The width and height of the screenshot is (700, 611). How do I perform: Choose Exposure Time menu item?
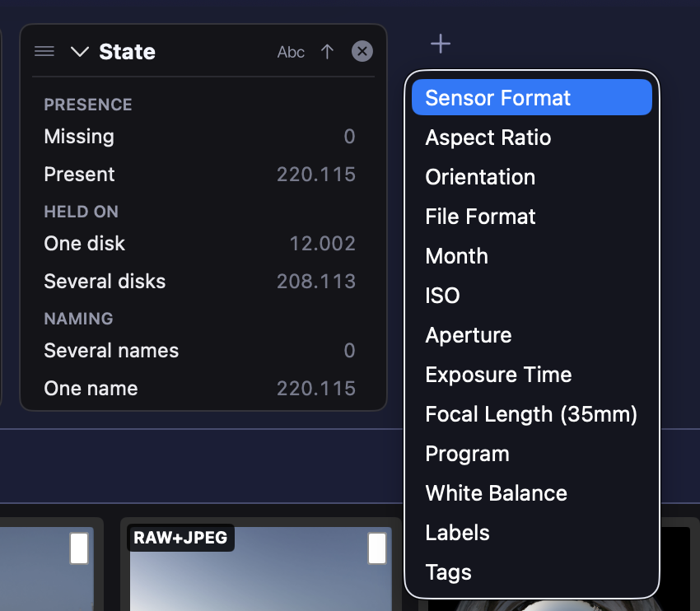[x=532, y=375]
